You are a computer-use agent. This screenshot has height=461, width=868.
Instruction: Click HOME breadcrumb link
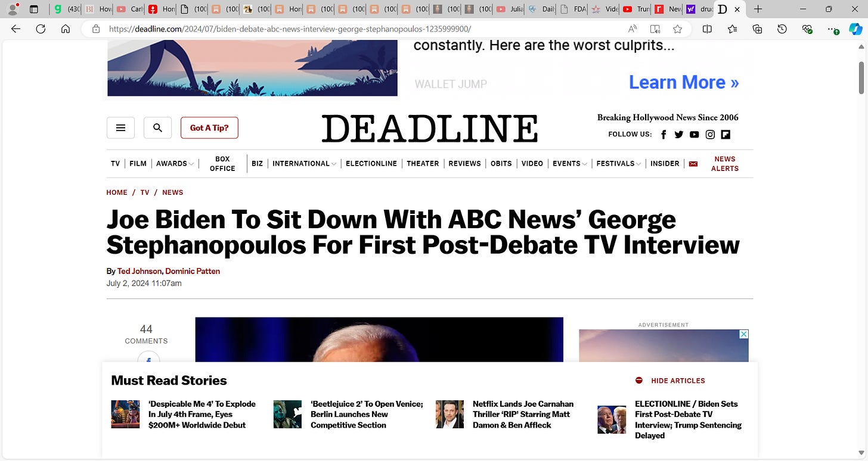(x=117, y=192)
